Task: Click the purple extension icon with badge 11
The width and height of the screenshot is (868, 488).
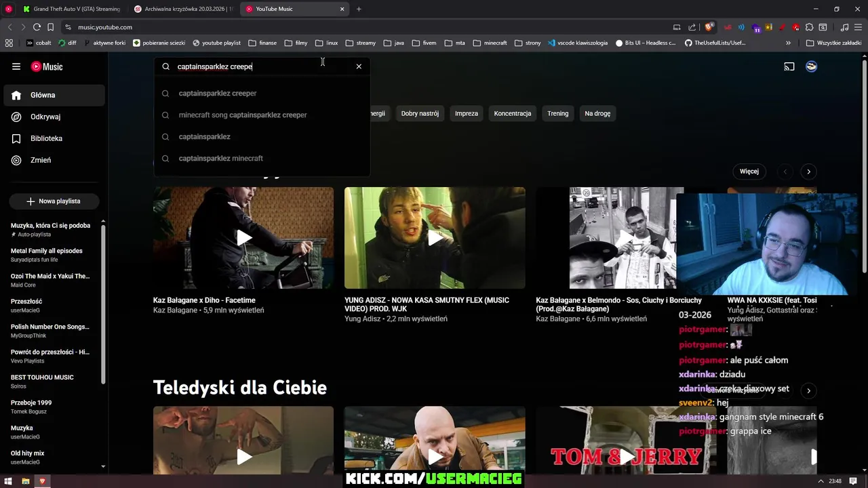Action: 756,28
